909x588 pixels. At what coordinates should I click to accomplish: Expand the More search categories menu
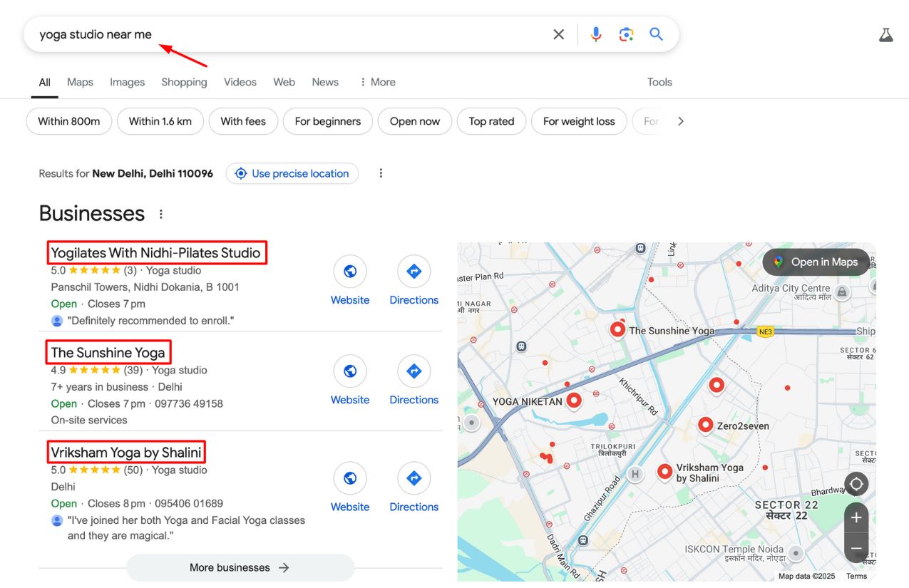377,82
